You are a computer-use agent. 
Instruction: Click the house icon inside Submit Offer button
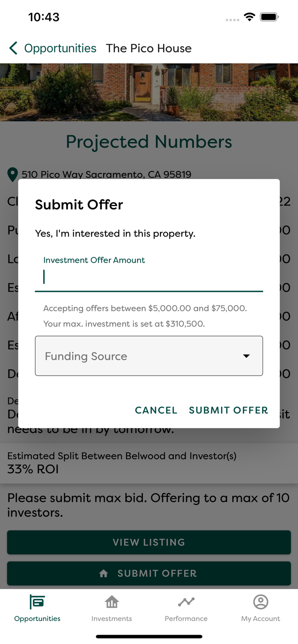[x=103, y=573]
